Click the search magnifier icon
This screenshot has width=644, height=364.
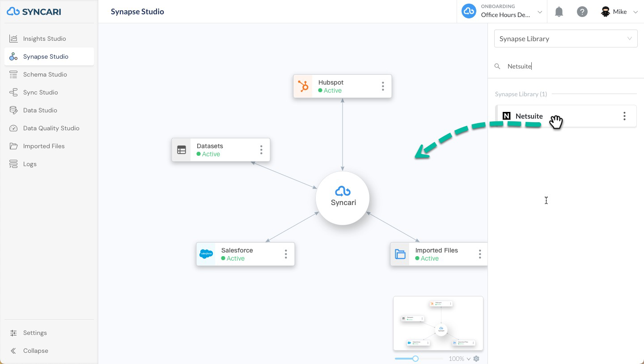[x=497, y=66]
